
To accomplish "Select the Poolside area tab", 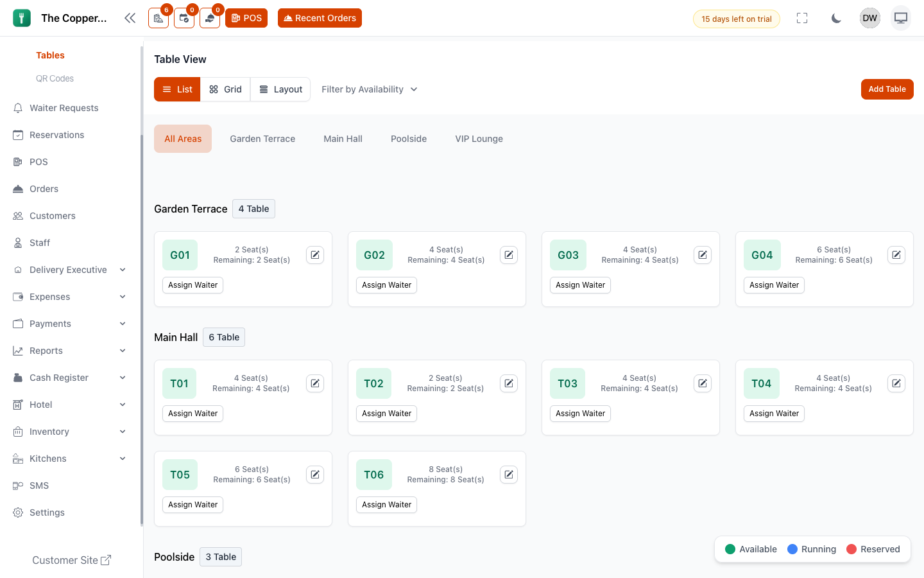I will pyautogui.click(x=409, y=139).
